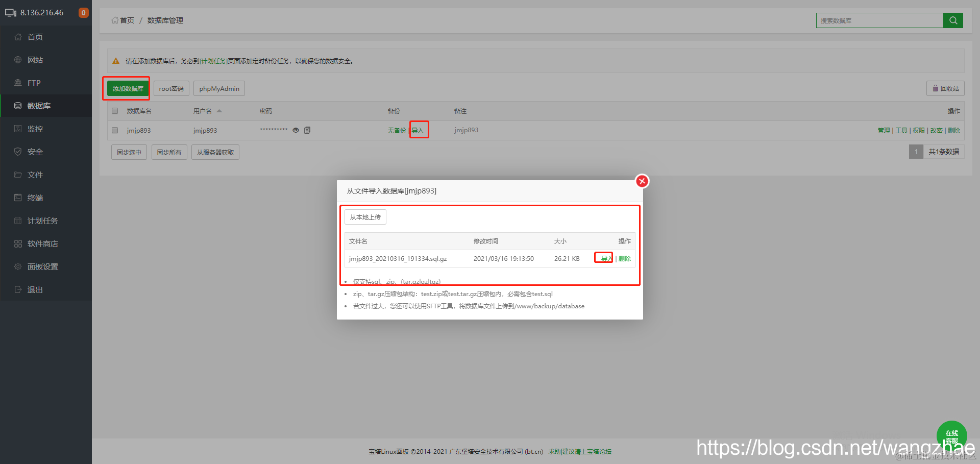Reveal the jmjp893 password with the eye icon
Screen dimensions: 980x464
point(296,130)
